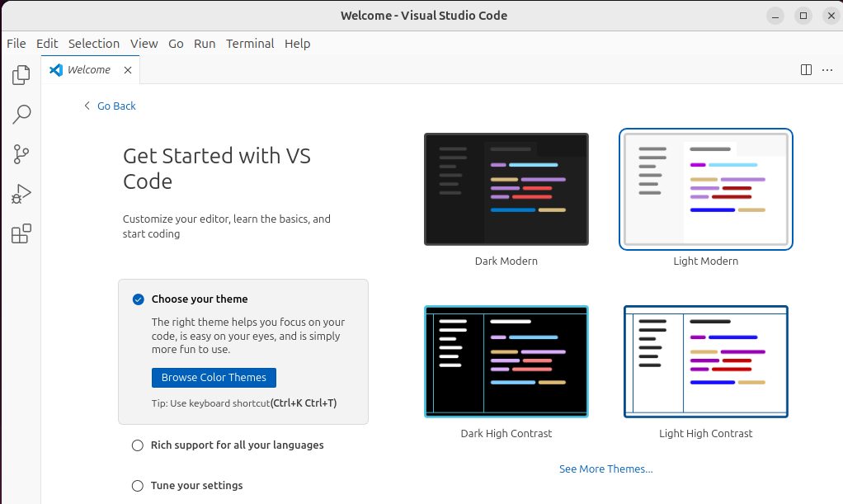Click the split editor right icon
Viewport: 843px width, 504px height.
point(806,70)
